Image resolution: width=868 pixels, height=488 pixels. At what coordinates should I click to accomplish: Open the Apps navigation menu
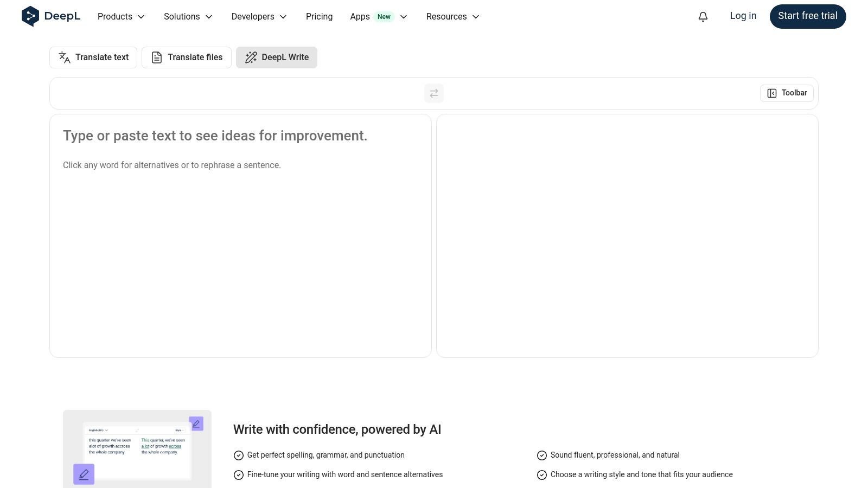378,17
